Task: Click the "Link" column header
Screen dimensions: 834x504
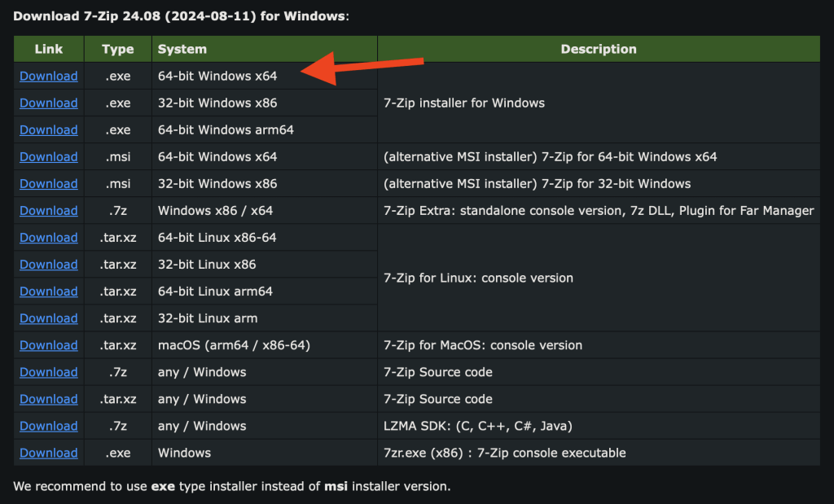Action: pyautogui.click(x=49, y=50)
